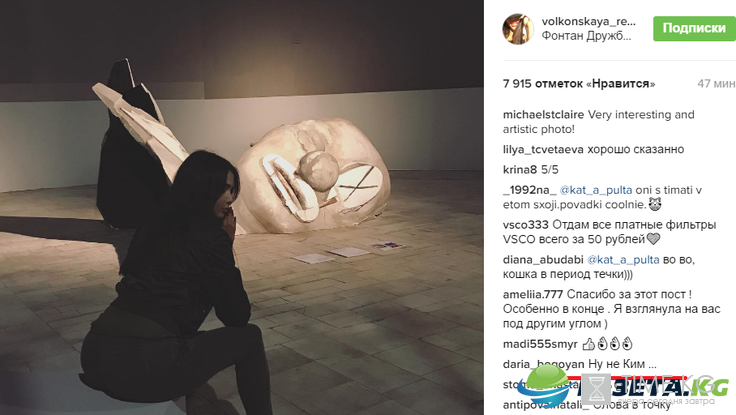Open commenter michaelstclaire's profile

(x=543, y=115)
